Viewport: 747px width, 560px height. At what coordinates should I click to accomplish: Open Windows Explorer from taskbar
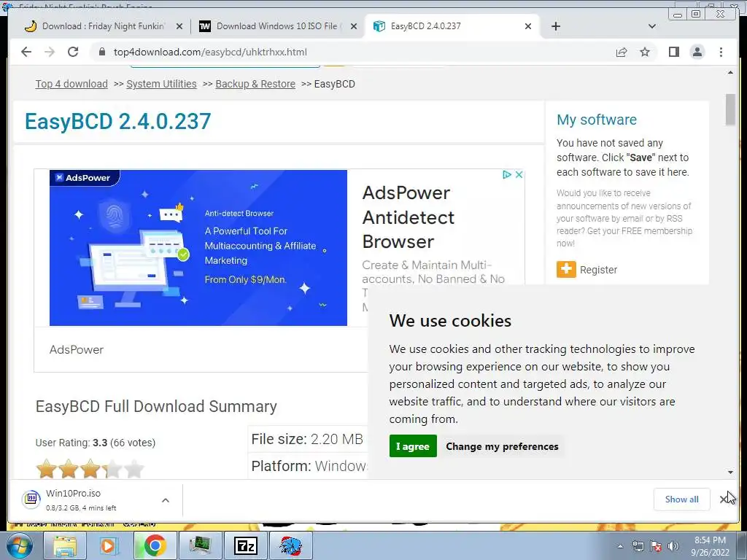pos(64,545)
